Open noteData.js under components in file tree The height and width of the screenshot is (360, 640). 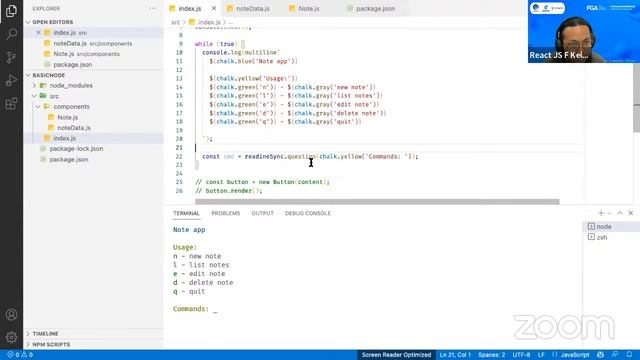[x=74, y=128]
